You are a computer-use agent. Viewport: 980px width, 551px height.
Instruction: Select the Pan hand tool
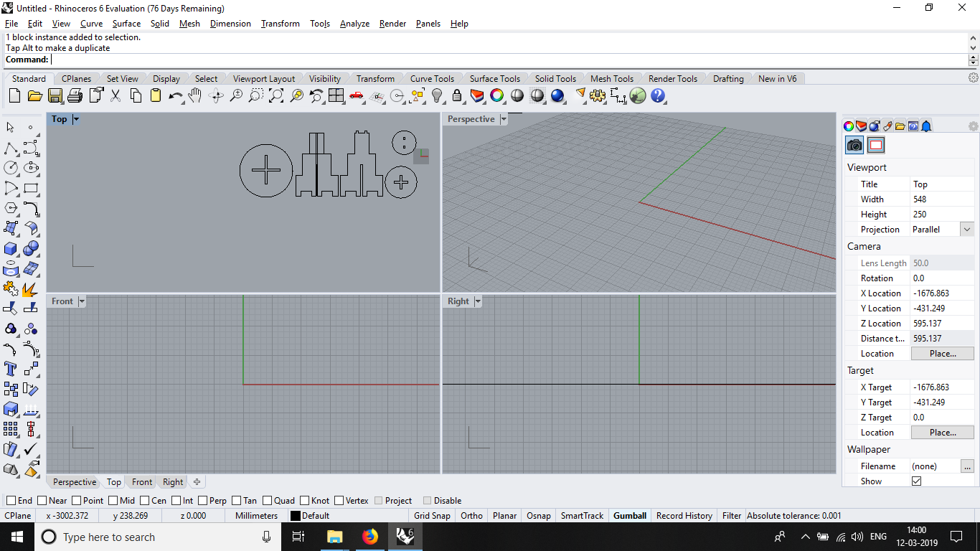point(195,95)
